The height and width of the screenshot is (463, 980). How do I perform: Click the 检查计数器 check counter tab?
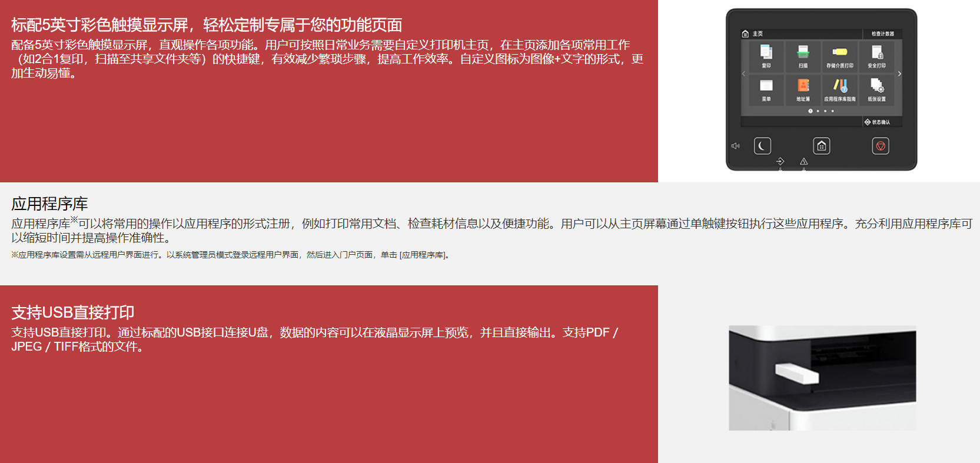(882, 34)
